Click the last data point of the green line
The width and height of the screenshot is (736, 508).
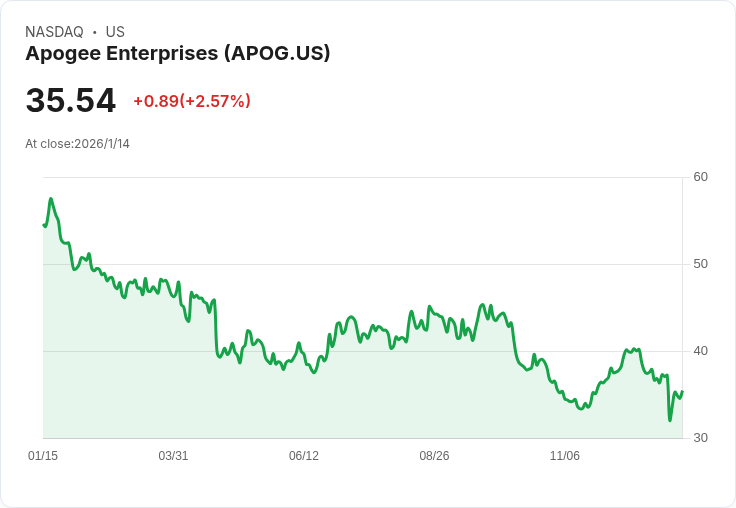pos(682,391)
